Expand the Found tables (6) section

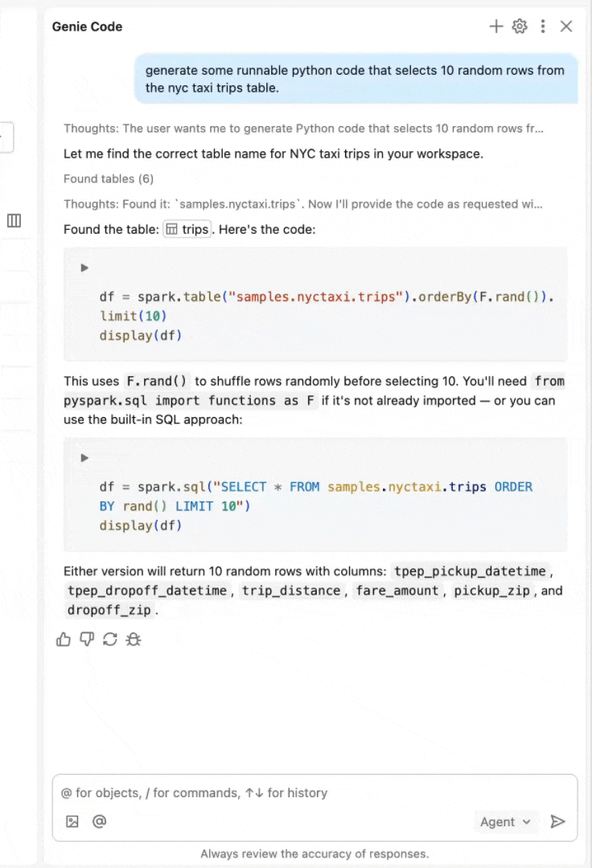pos(108,178)
